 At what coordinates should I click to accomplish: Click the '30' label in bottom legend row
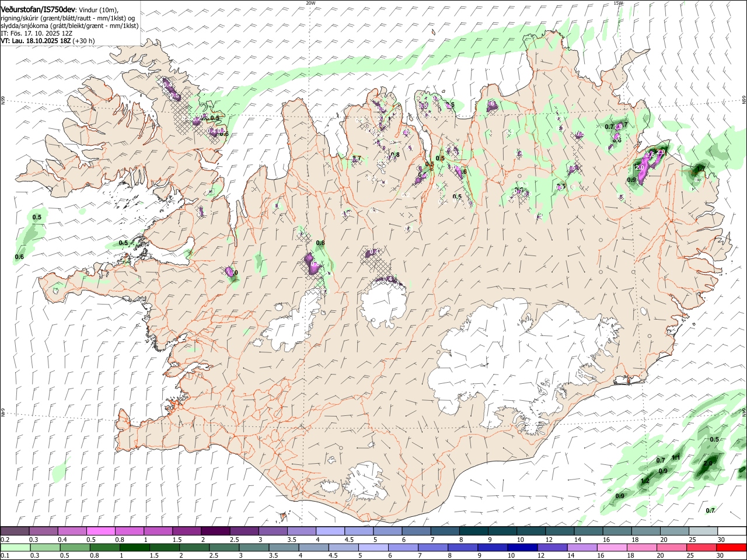coord(721,556)
